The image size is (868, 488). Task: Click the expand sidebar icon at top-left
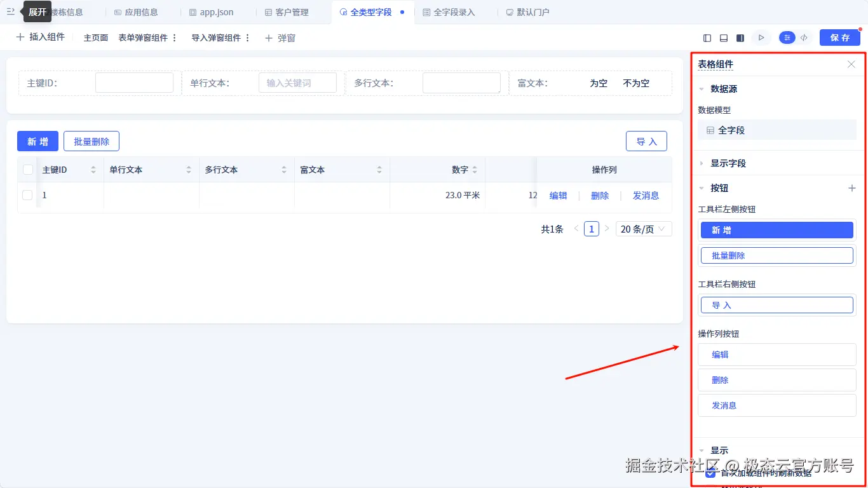[11, 11]
